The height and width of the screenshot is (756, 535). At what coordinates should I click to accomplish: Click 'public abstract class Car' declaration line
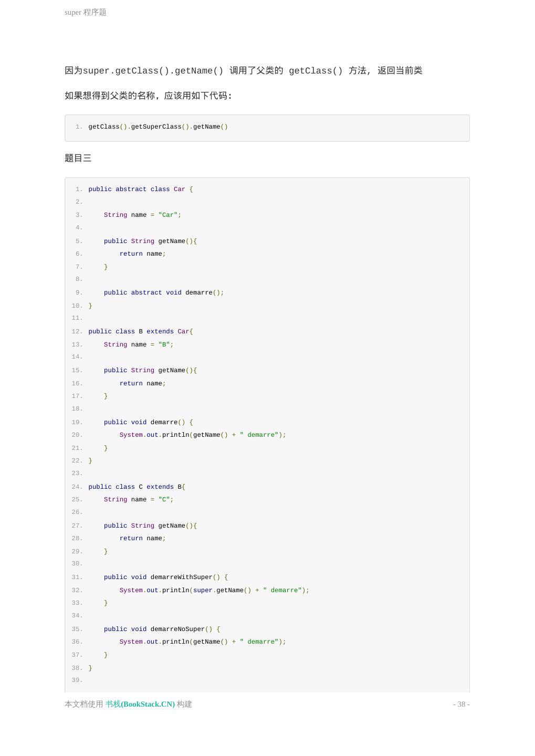point(140,189)
